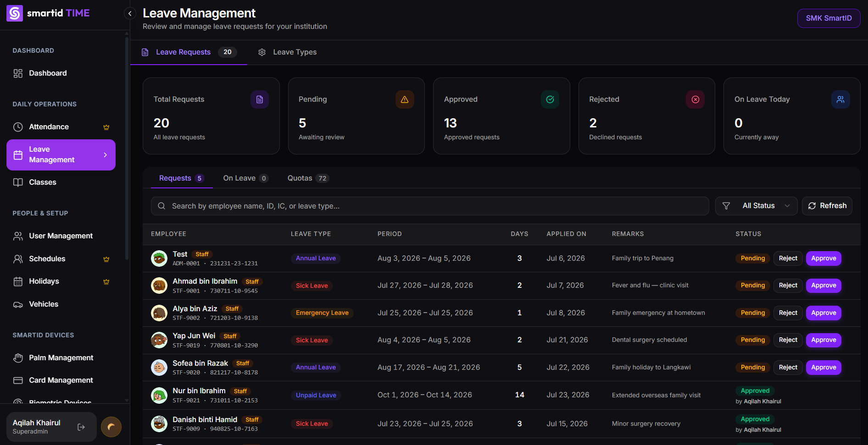868x445 pixels.
Task: Click the crown icon beside Schedules
Action: pyautogui.click(x=106, y=259)
